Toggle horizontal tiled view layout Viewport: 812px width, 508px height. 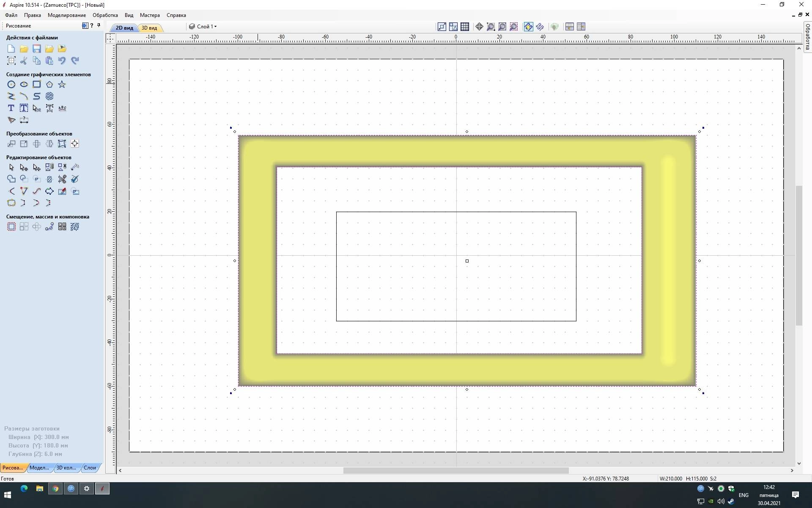pos(570,27)
